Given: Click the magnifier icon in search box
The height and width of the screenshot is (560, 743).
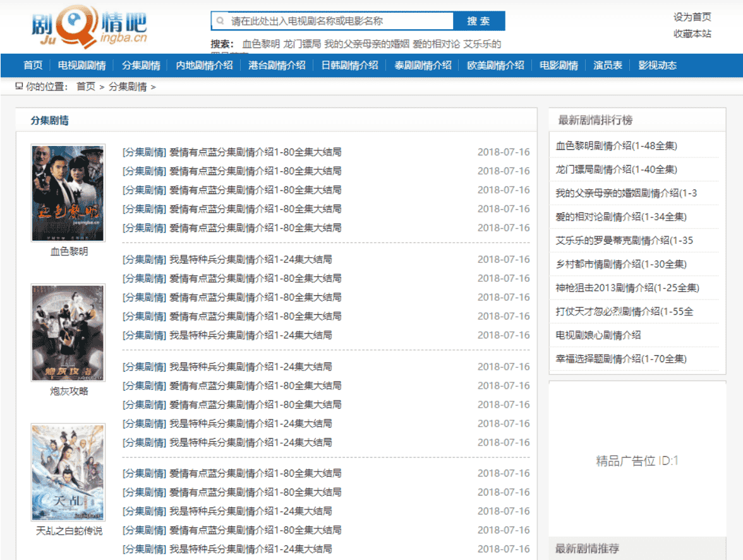Looking at the screenshot, I should tap(220, 21).
